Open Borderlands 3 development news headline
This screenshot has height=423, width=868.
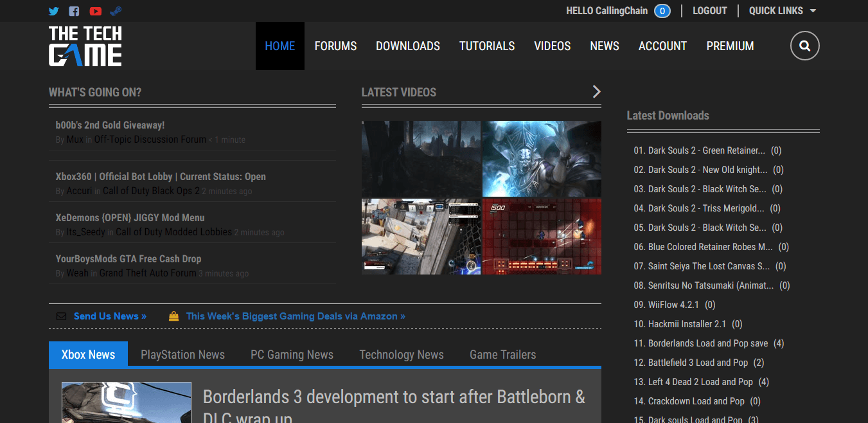(394, 408)
